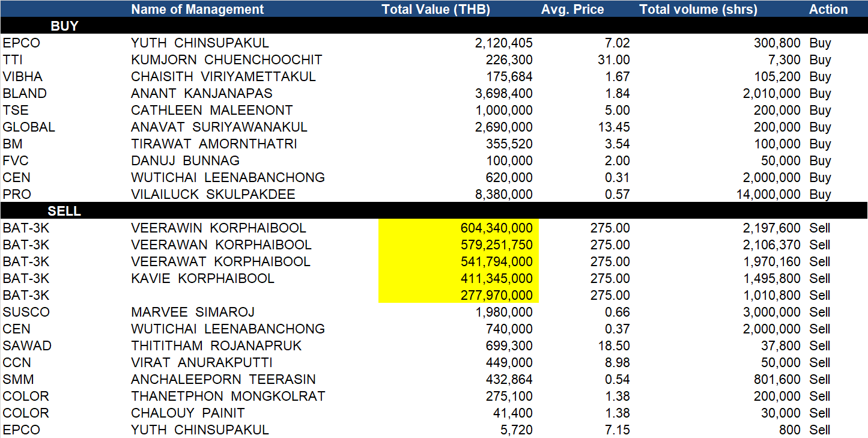The width and height of the screenshot is (868, 438).
Task: Select name KAVIE KORPHAIBOOL
Action: click(203, 278)
